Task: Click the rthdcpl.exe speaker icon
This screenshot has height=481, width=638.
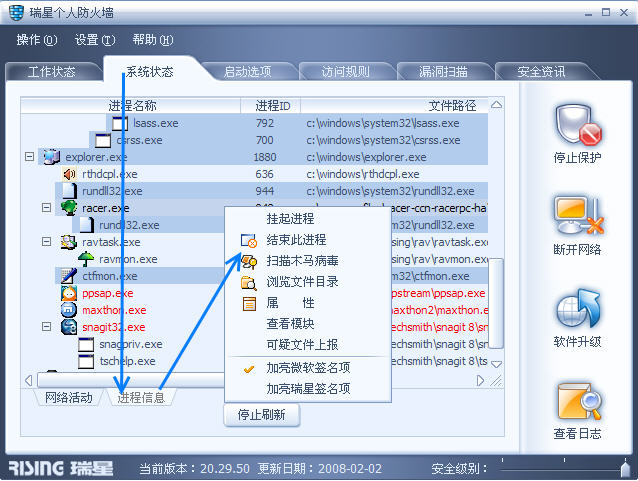Action: point(69,174)
